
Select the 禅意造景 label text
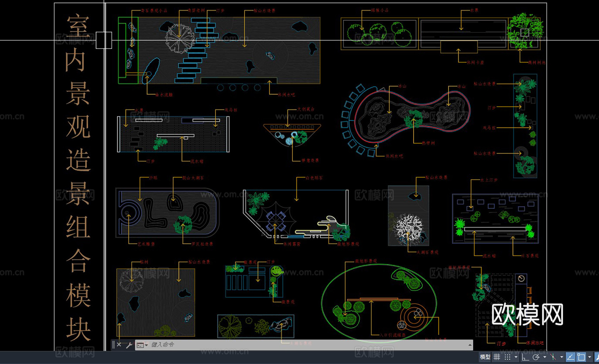tap(310, 161)
